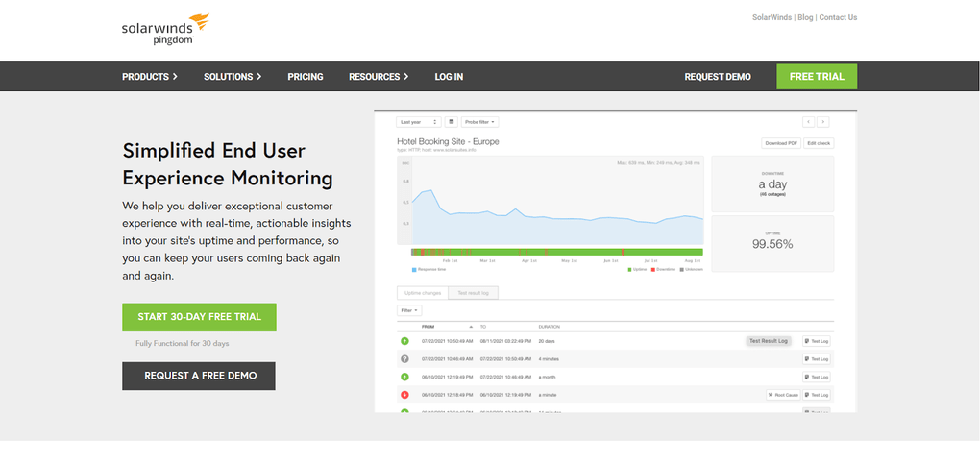Open Test Log for a month row
This screenshot has height=464, width=980.
click(x=817, y=378)
